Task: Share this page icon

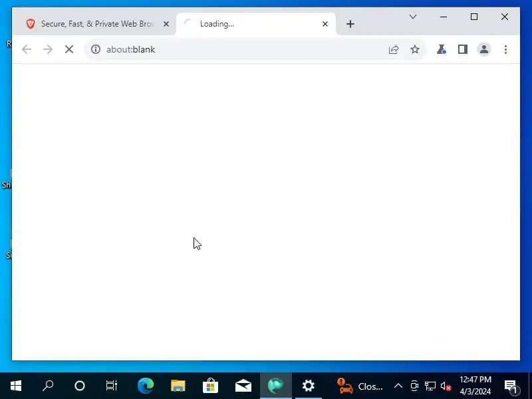Action: 394,49
